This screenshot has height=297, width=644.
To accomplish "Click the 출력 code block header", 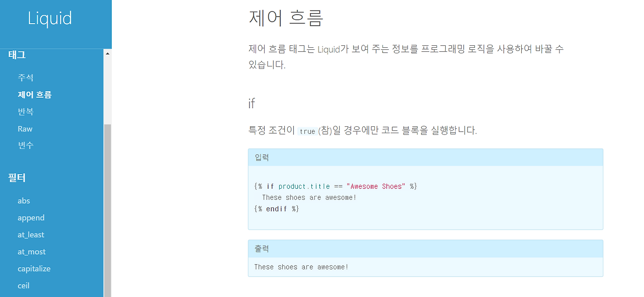I will pos(262,248).
